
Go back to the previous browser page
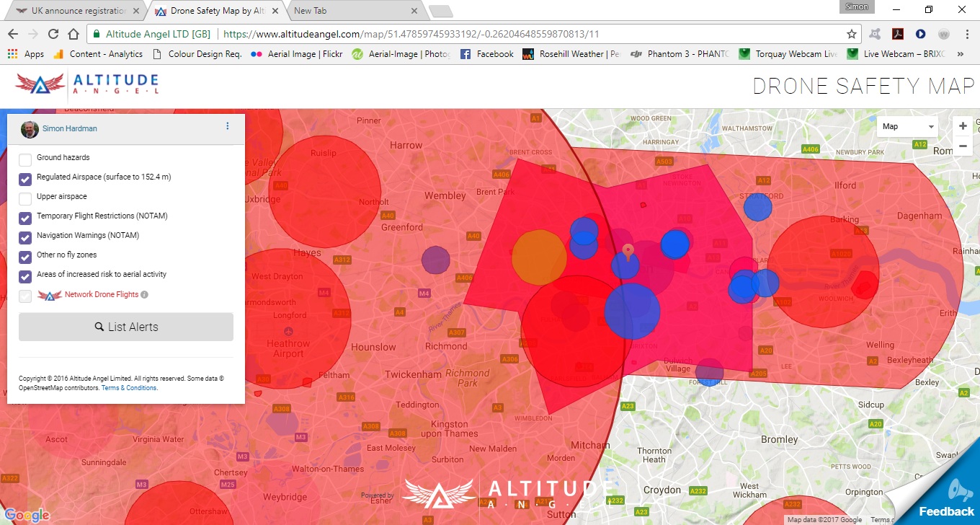point(13,34)
